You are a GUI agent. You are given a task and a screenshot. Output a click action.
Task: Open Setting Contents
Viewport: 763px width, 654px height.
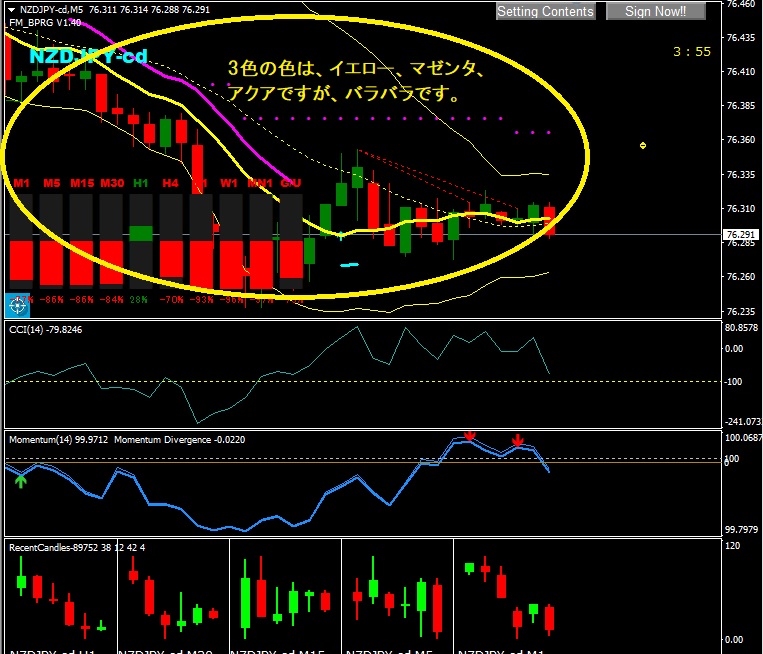pyautogui.click(x=545, y=11)
